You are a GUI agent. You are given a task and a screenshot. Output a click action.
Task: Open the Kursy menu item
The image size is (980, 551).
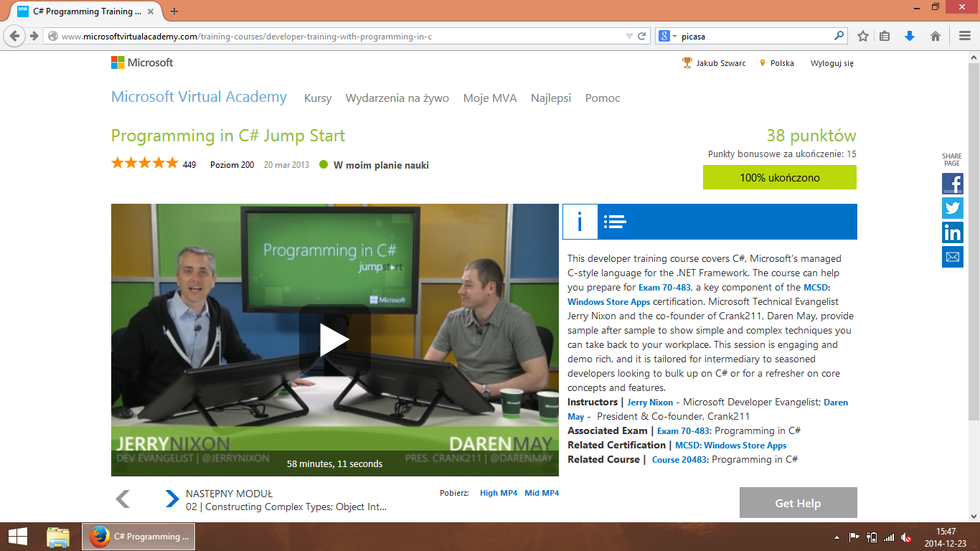[318, 98]
